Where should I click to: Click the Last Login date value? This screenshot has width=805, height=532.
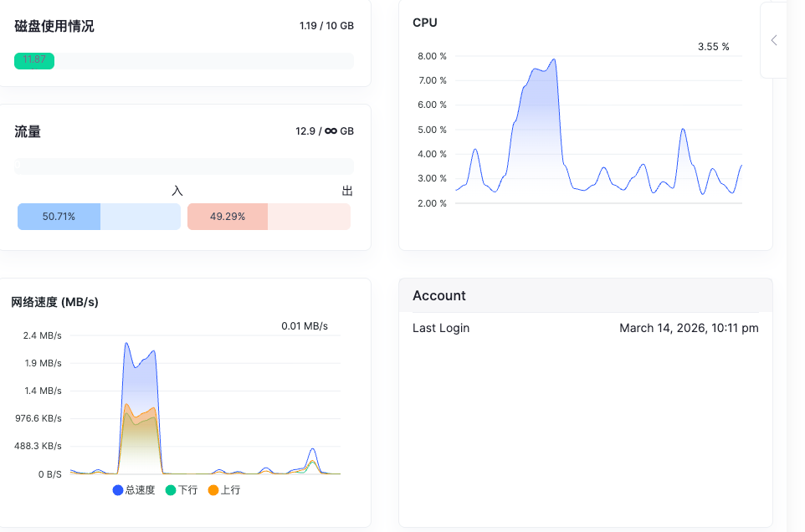tap(689, 328)
